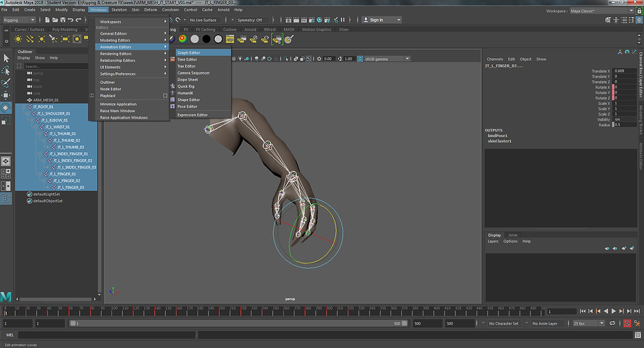Click the Undo arrow icon
644x348 pixels.
[x=70, y=20]
